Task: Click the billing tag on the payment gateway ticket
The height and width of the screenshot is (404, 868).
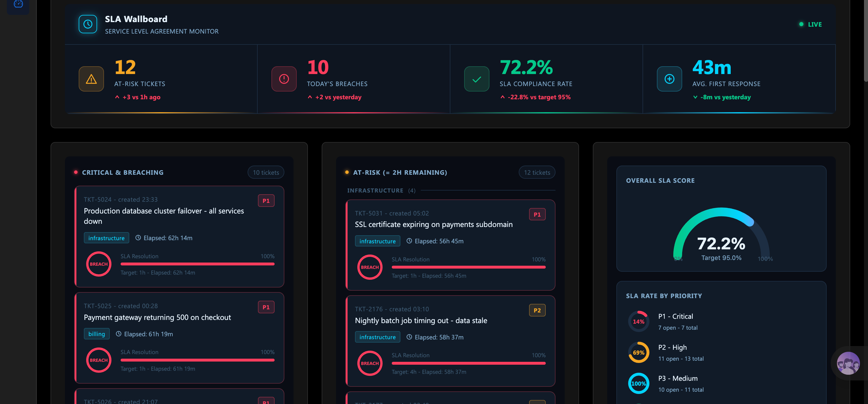Action: (x=97, y=334)
